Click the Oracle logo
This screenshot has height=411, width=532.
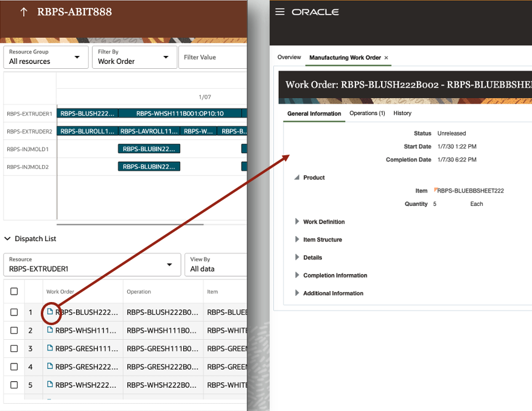(315, 12)
